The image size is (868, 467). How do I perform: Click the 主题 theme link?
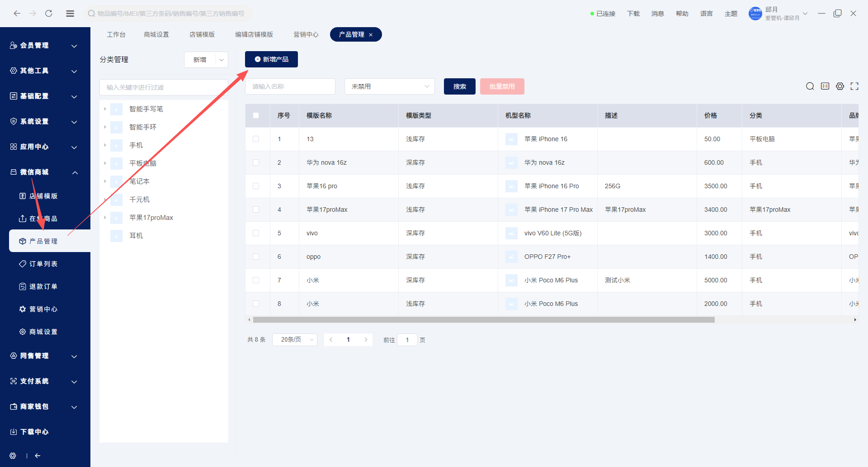click(x=731, y=14)
